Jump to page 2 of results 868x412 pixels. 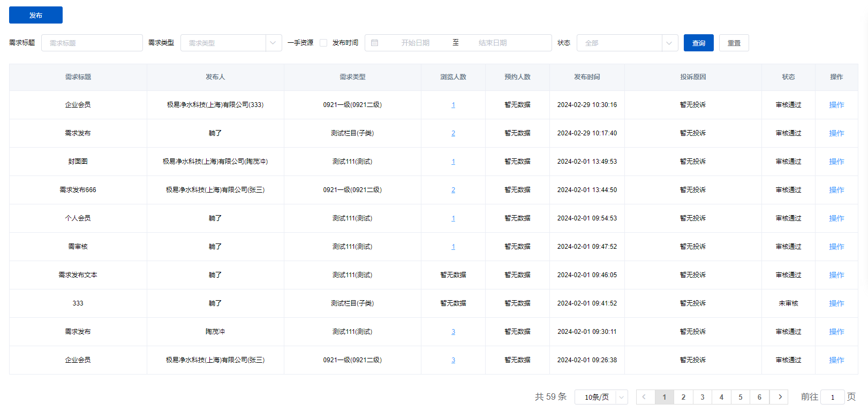pyautogui.click(x=683, y=397)
